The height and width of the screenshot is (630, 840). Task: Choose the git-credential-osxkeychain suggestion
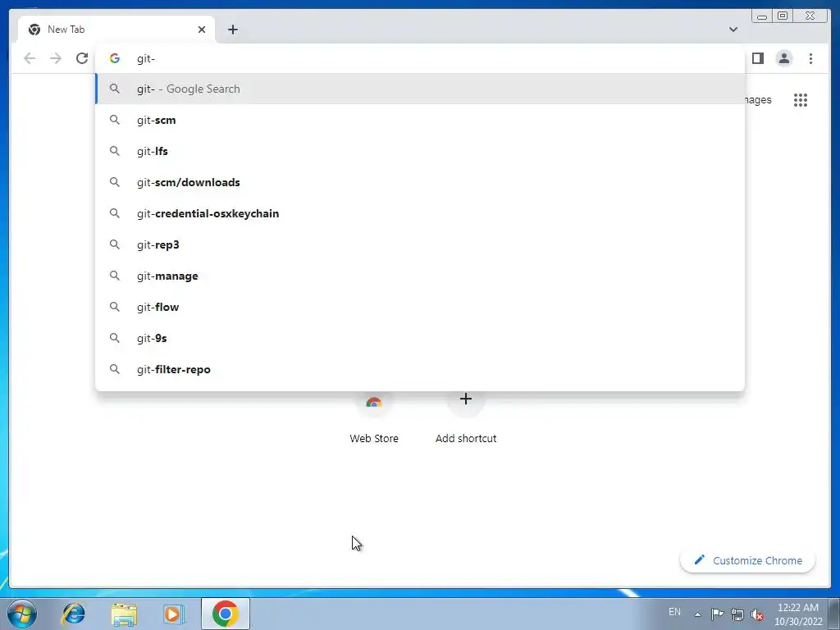(420, 213)
